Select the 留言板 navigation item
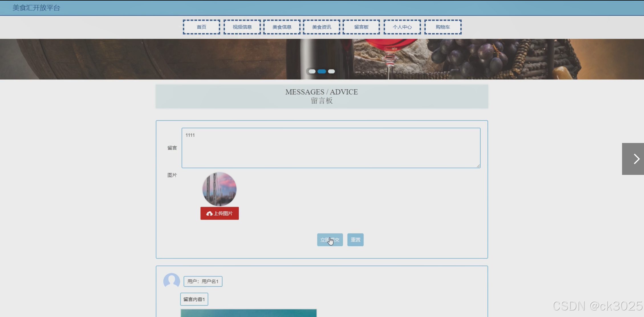This screenshot has height=317, width=644. coord(361,27)
